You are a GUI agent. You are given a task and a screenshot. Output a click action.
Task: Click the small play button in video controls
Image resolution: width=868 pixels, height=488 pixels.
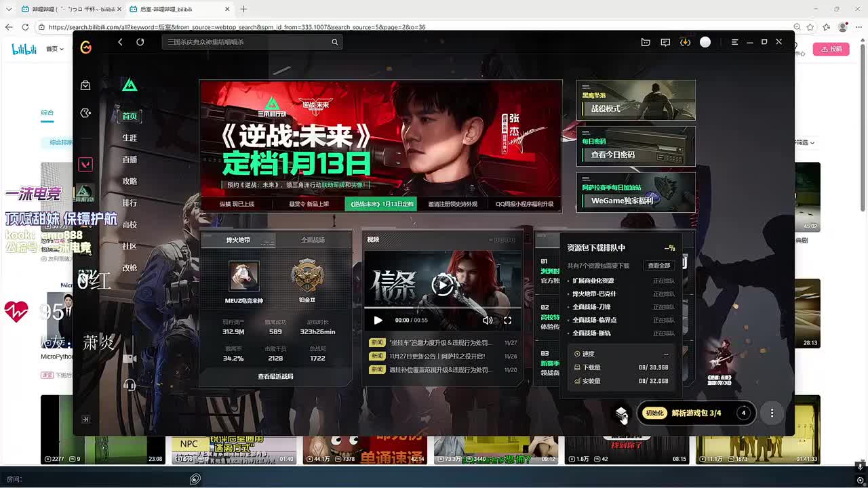378,321
